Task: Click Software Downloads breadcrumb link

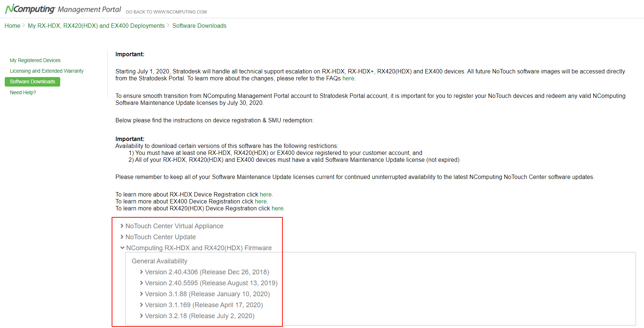Action: (x=199, y=26)
